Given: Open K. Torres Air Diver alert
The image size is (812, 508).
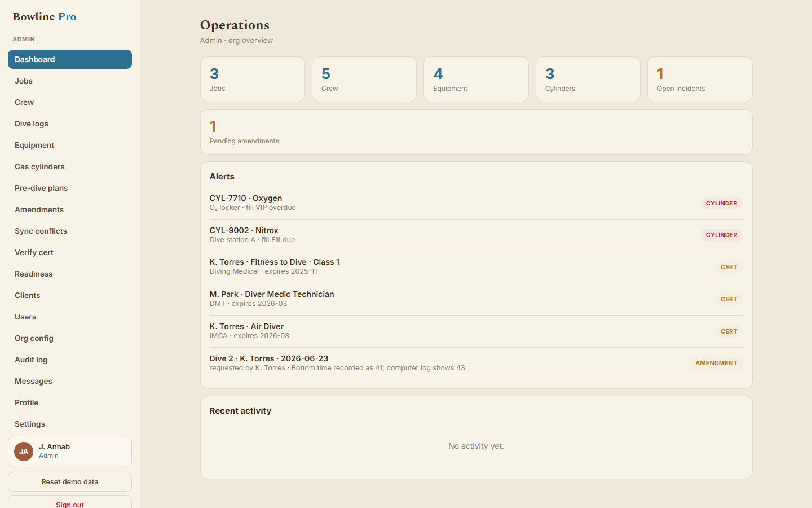Looking at the screenshot, I should 476,331.
